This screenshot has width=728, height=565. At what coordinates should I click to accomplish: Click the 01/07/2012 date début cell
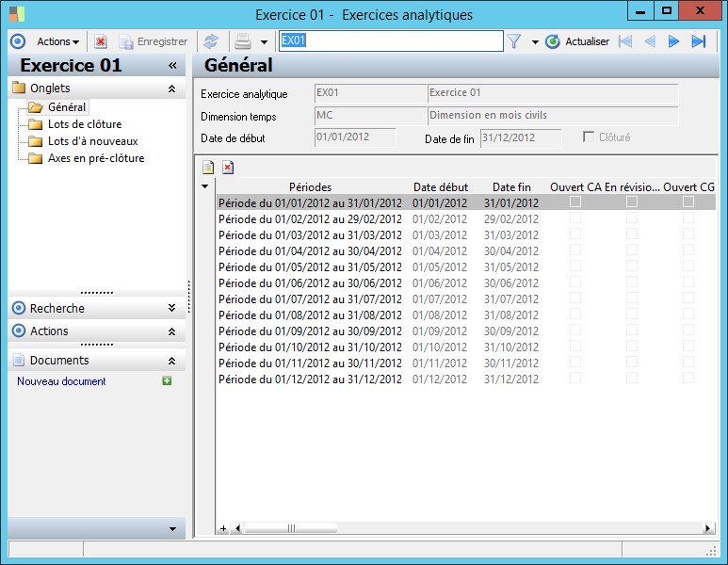coord(440,299)
